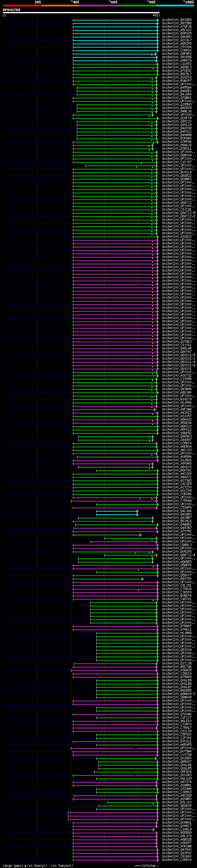Click the UniRef100_A3XQU3 label
The image size is (197, 868).
(x=176, y=236)
